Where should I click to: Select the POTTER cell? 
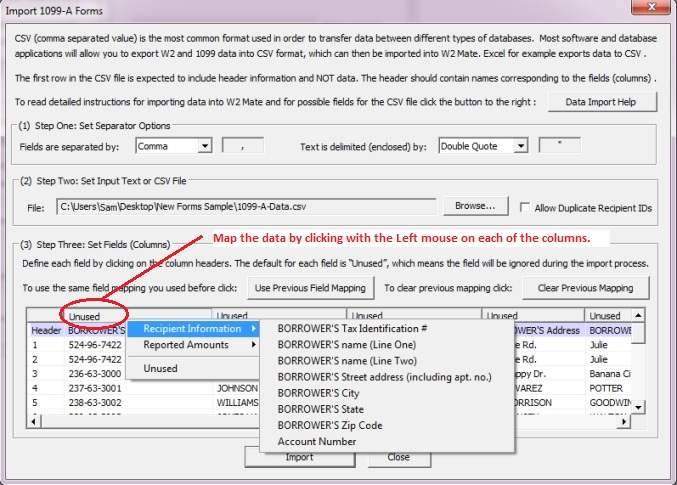point(606,388)
